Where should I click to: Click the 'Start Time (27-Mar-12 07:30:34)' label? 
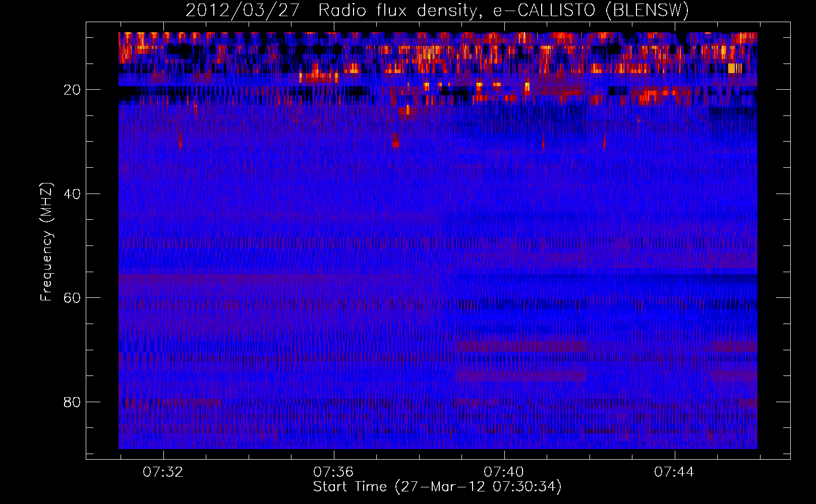(437, 487)
